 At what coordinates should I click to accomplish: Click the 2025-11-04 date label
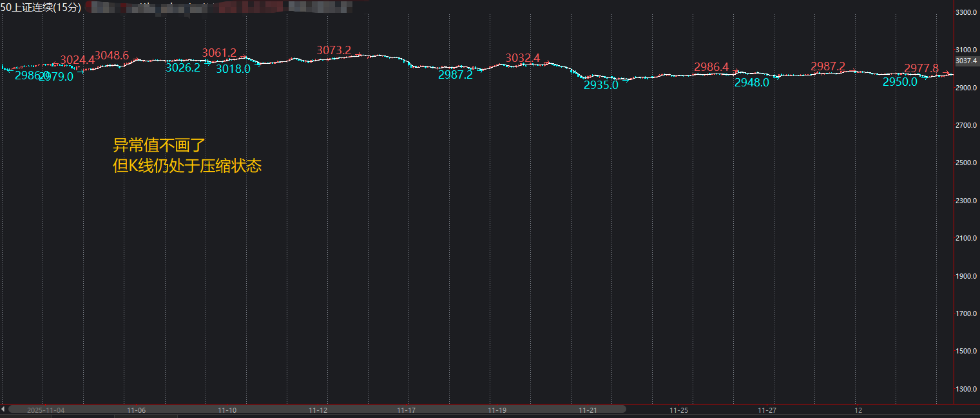(x=45, y=410)
